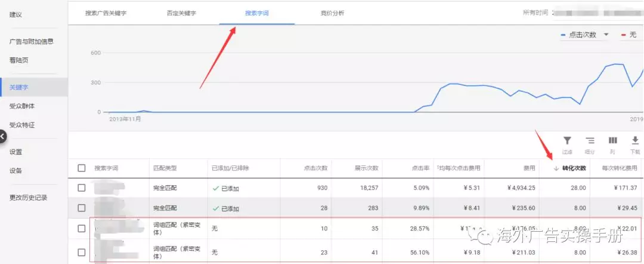644x264 pixels.
Task: Collapse the sidebar with the arrow handle
Action: (x=2, y=137)
